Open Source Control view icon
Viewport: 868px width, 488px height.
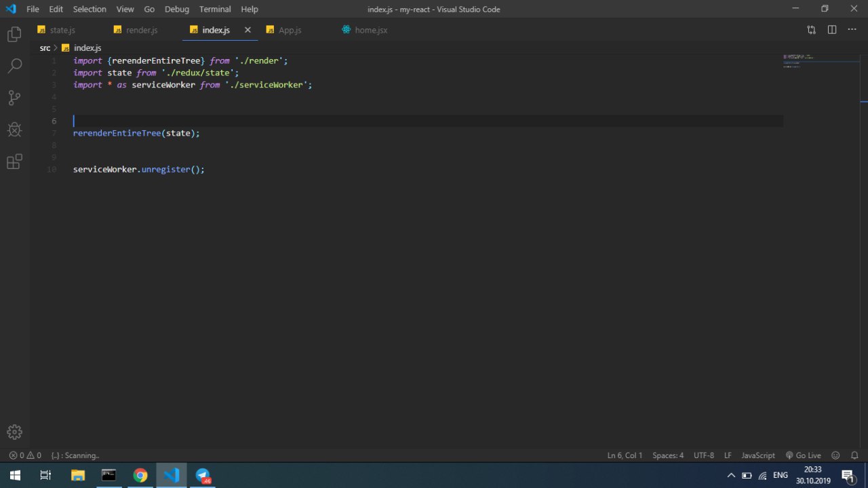(14, 98)
